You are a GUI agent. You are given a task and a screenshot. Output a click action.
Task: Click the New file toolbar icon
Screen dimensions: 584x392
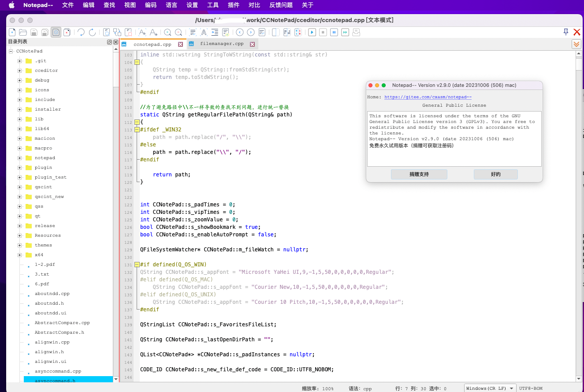click(12, 32)
